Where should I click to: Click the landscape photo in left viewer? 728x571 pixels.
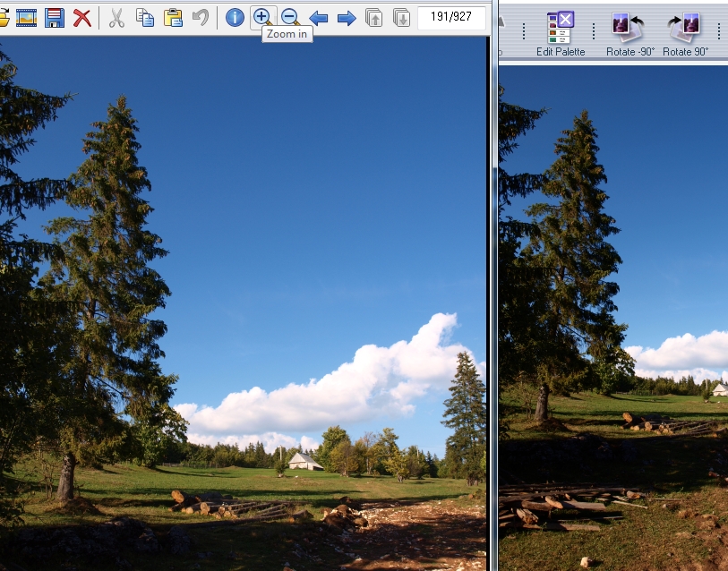click(x=243, y=303)
